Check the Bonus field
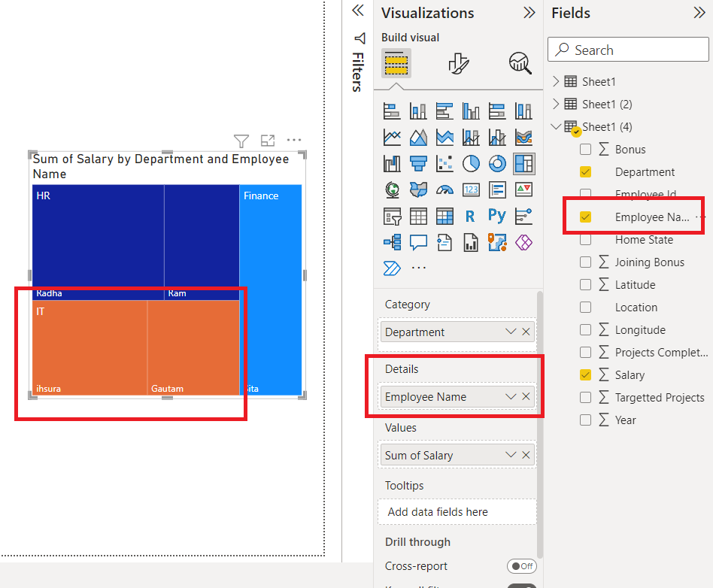The height and width of the screenshot is (588, 713). 586,149
